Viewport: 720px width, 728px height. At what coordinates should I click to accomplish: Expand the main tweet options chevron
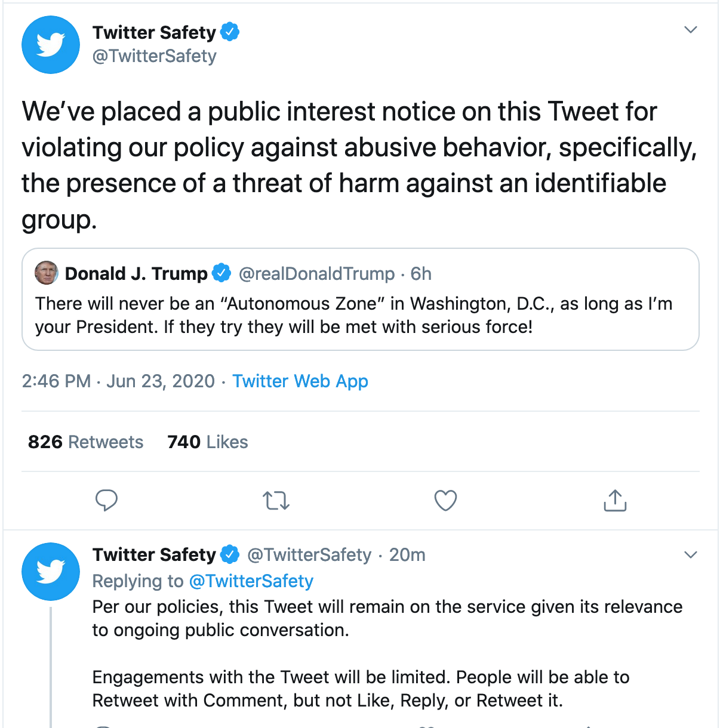click(x=690, y=30)
